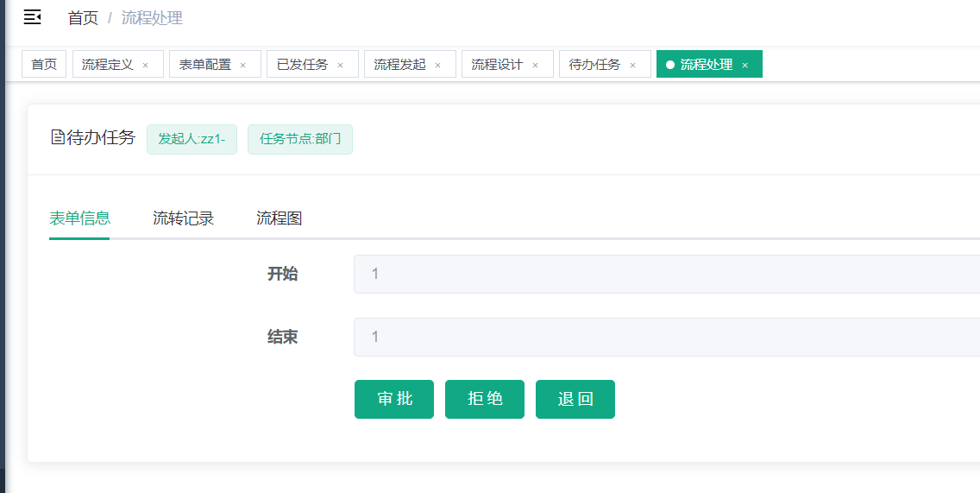980x493 pixels.
Task: Close the 流程发起 tab
Action: [x=438, y=65]
